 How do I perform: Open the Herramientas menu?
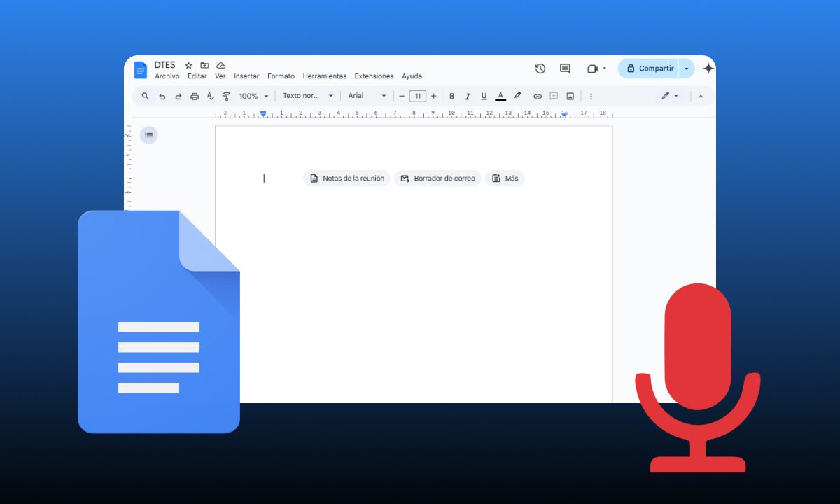[325, 76]
